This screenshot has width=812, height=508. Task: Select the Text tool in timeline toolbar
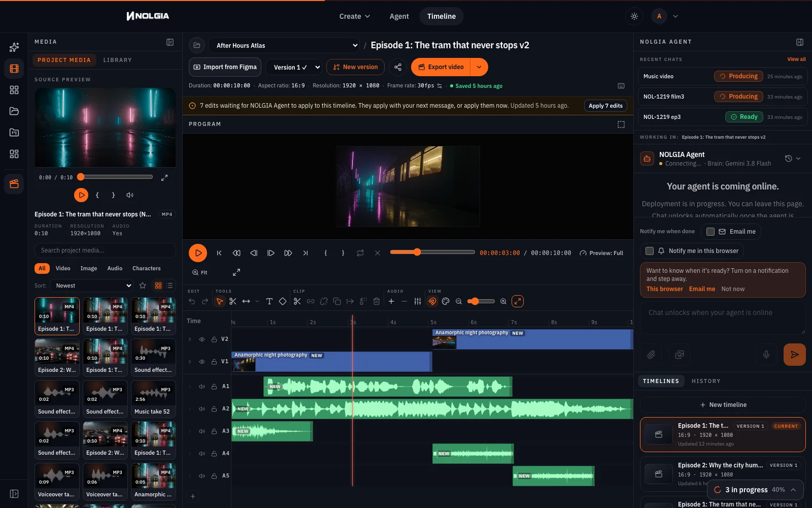(x=269, y=301)
